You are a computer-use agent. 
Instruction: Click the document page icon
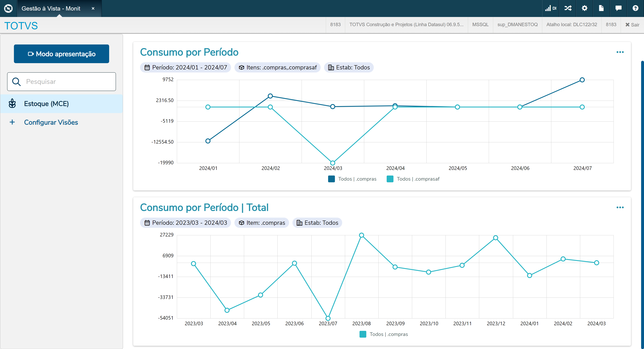pos(601,8)
